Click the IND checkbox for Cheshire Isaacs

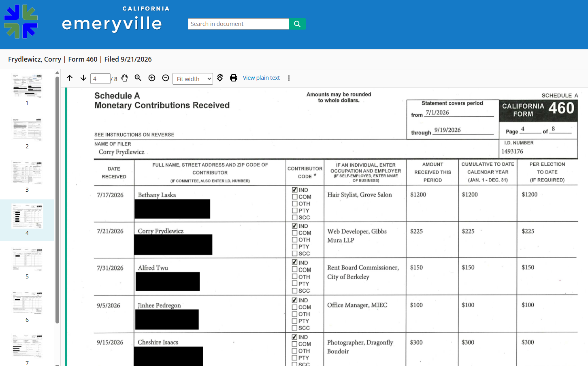pos(295,337)
